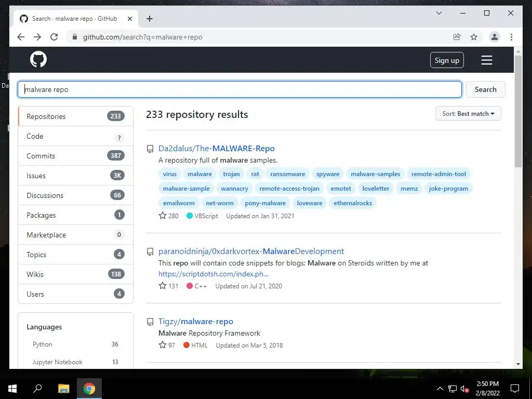Reload the page with the refresh icon
Viewport: 532px width, 399px height.
point(54,37)
